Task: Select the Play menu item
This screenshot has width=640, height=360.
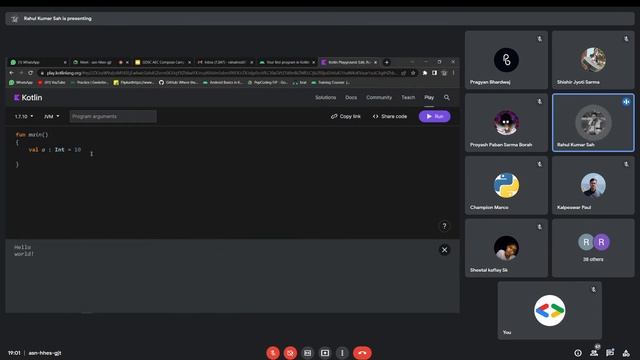Action: pos(429,98)
